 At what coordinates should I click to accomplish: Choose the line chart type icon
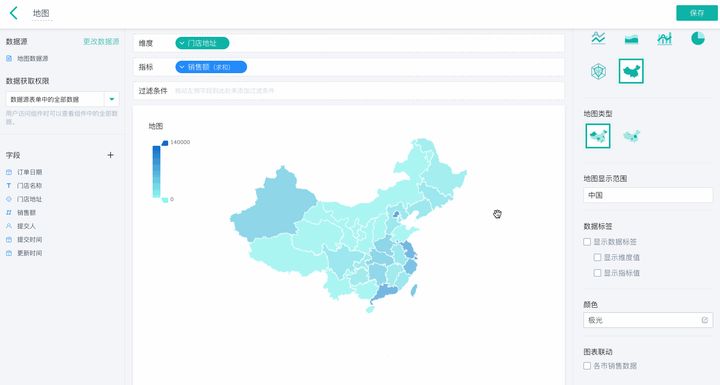point(598,38)
